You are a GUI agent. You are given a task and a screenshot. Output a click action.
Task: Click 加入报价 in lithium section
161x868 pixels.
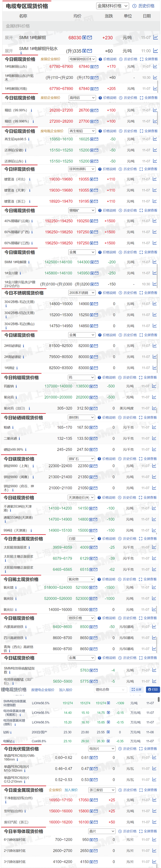pyautogui.click(x=66, y=690)
